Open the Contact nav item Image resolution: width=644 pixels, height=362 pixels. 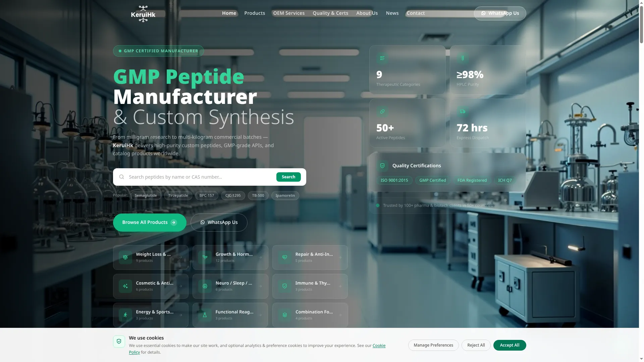(x=416, y=13)
